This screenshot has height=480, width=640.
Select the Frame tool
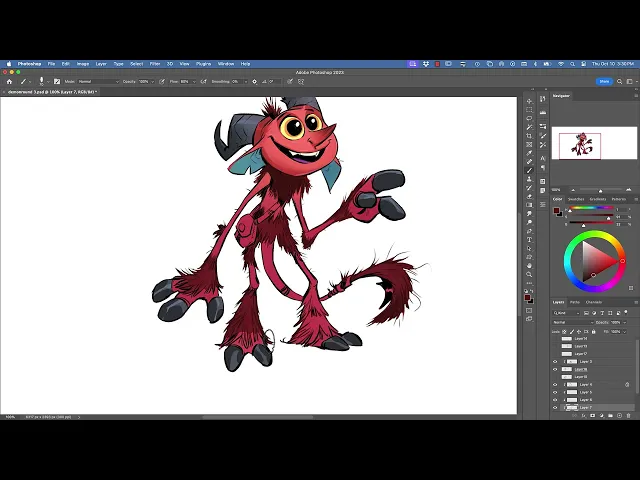tap(529, 144)
